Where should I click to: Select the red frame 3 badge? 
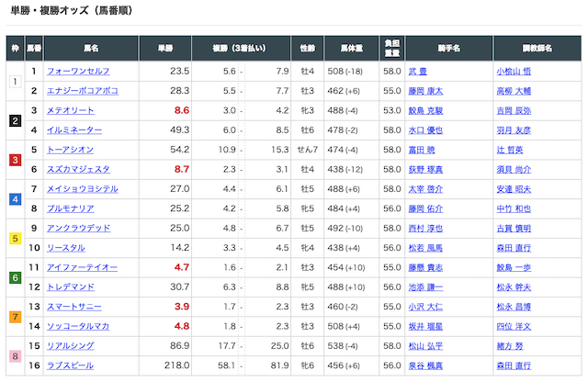(15, 160)
